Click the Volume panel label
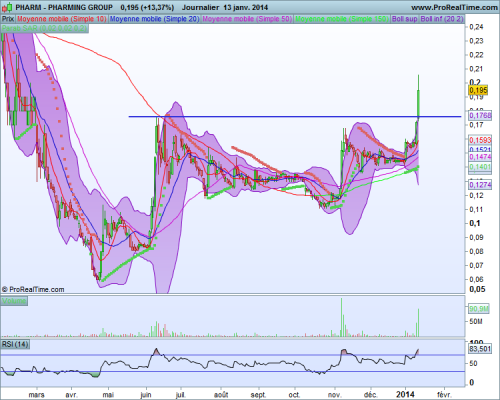500x400 pixels. [14, 301]
